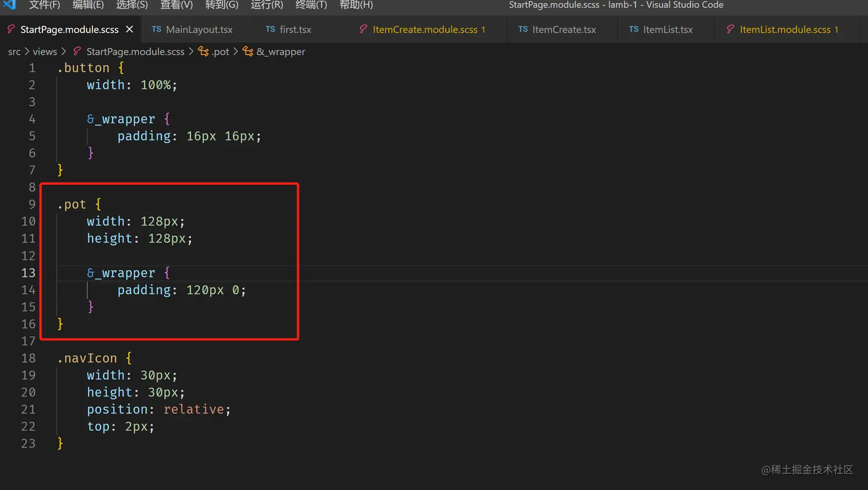Open the 转到(G) menu
This screenshot has height=490, width=868.
(x=222, y=5)
